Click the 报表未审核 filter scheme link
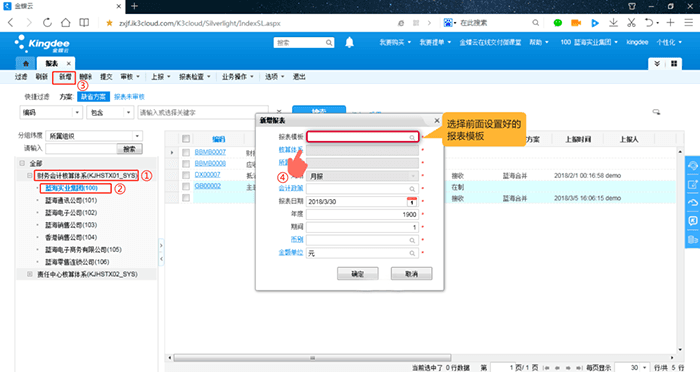Screen dimensions: 700x372 129,96
